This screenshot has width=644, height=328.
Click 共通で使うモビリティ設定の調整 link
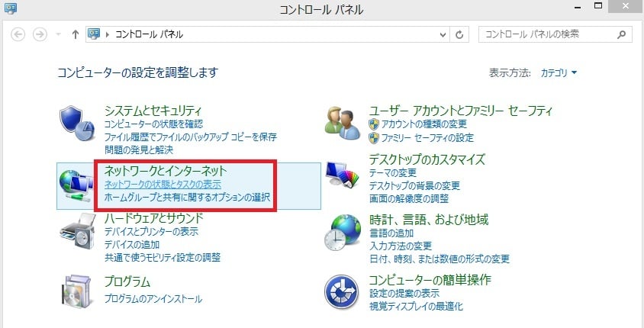coord(163,258)
